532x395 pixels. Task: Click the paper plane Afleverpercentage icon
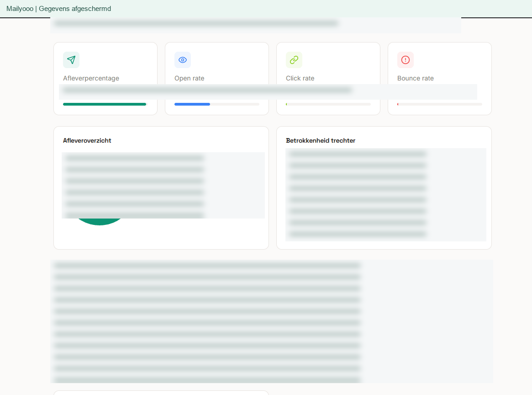(71, 60)
